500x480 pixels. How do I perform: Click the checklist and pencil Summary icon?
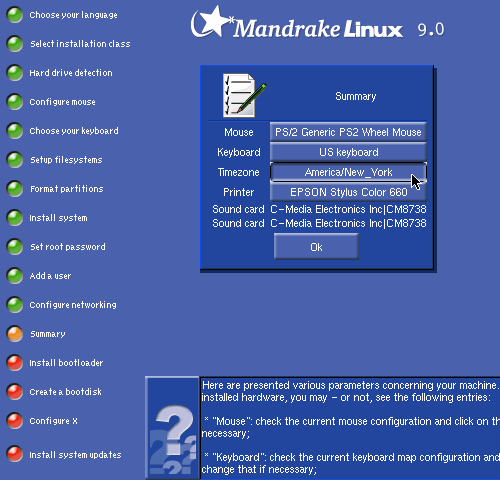point(244,95)
